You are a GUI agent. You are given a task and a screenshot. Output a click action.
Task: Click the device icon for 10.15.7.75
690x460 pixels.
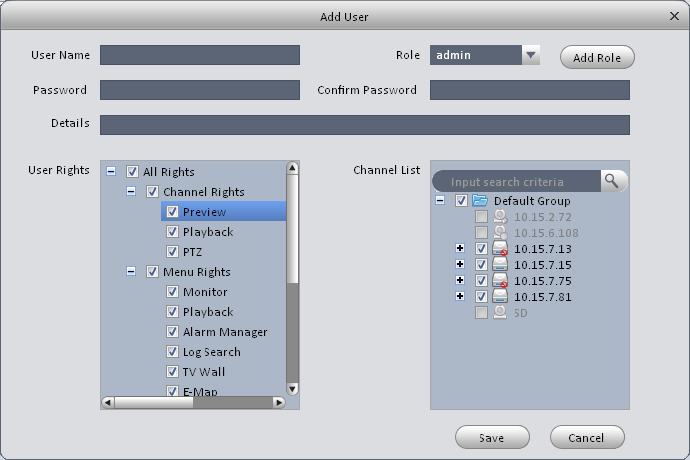[x=500, y=280]
